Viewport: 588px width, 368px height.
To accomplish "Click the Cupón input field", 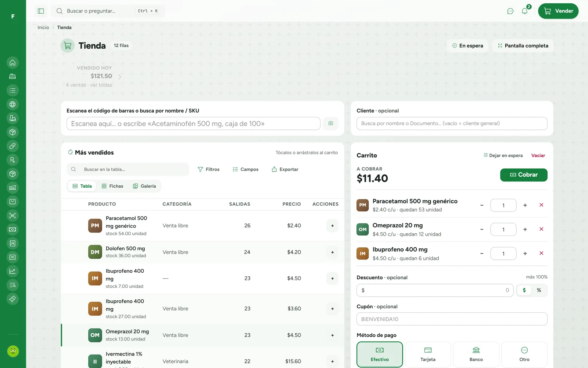I will [452, 319].
